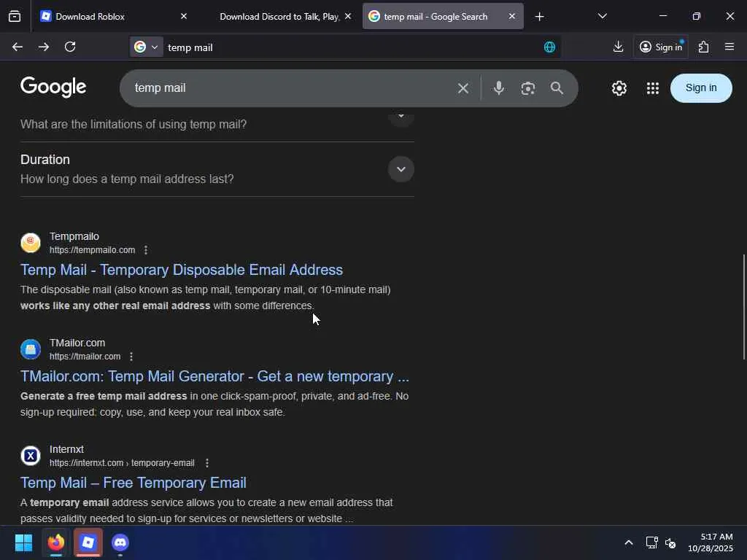Close the Download Roblox tab
This screenshot has height=560, width=747.
(183, 17)
